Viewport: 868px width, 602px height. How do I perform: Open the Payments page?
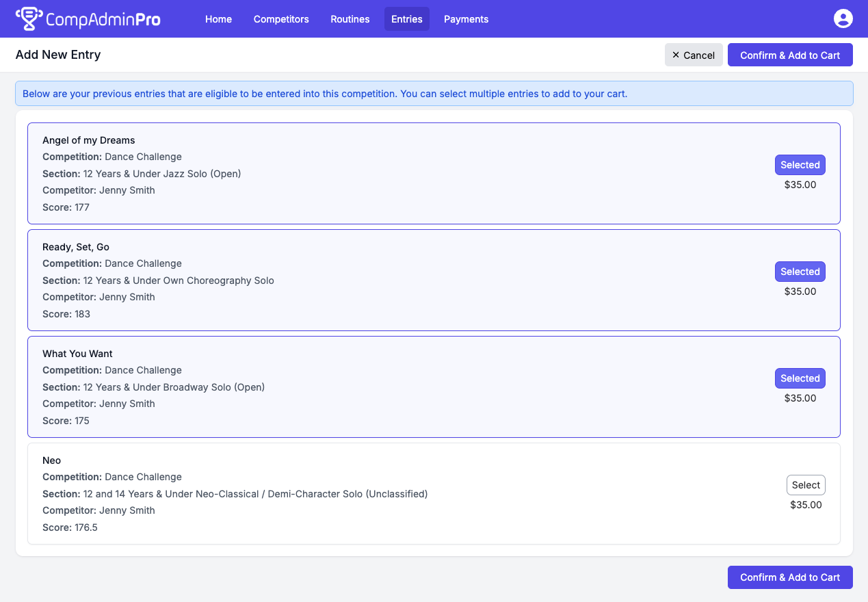tap(466, 19)
